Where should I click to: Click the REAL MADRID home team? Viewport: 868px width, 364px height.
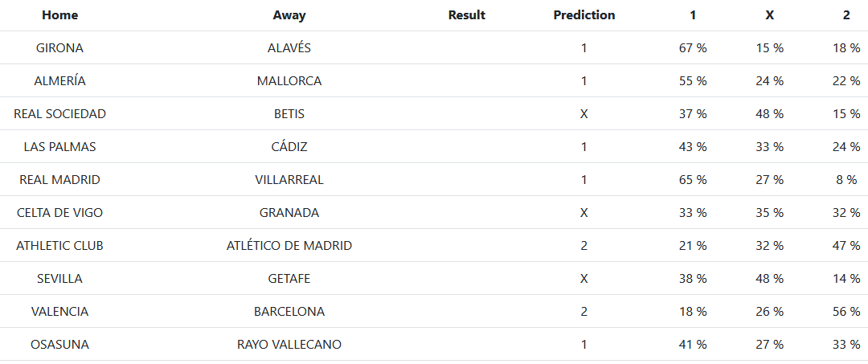pyautogui.click(x=60, y=180)
